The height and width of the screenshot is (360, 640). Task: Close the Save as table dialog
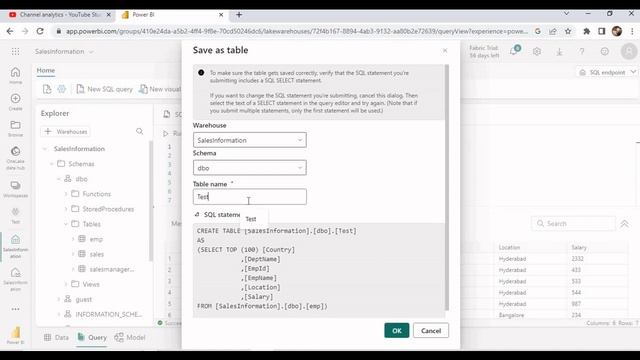point(445,50)
